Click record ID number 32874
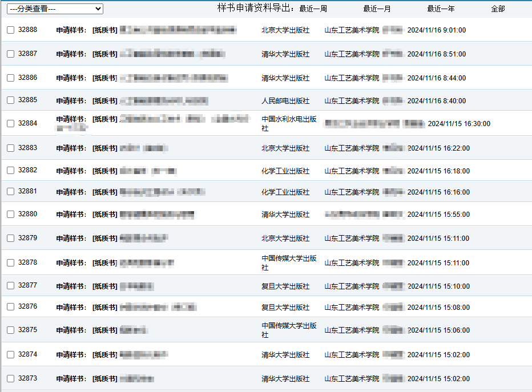 (27, 354)
